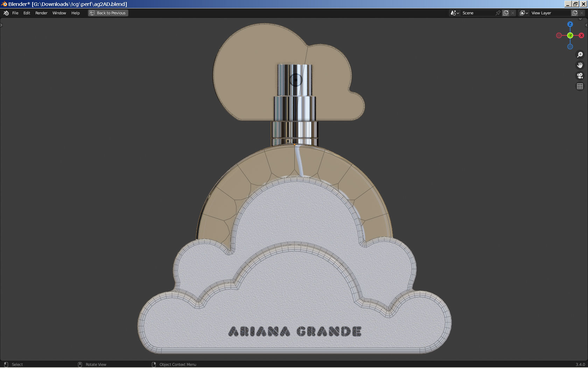Click the Blender icon in the title bar

click(x=4, y=4)
